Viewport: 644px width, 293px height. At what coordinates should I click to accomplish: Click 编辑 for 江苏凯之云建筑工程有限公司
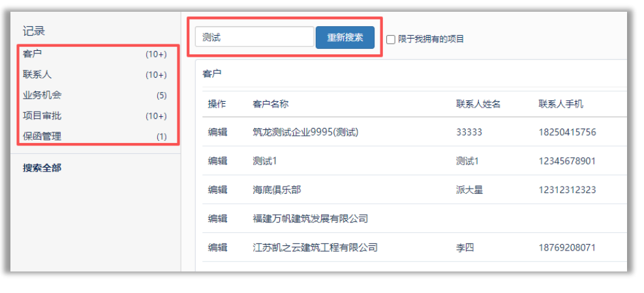click(x=218, y=247)
